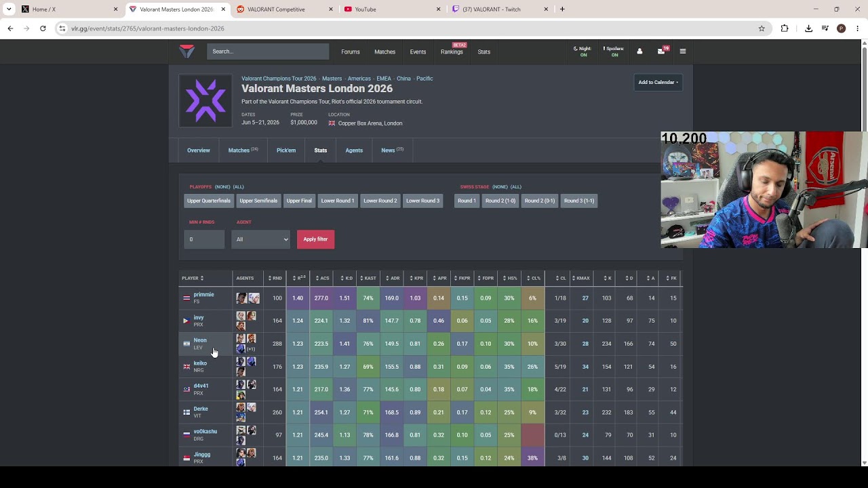The image size is (868, 488).
Task: Click the UK flag next to Copper Box Arena
Action: (x=332, y=123)
